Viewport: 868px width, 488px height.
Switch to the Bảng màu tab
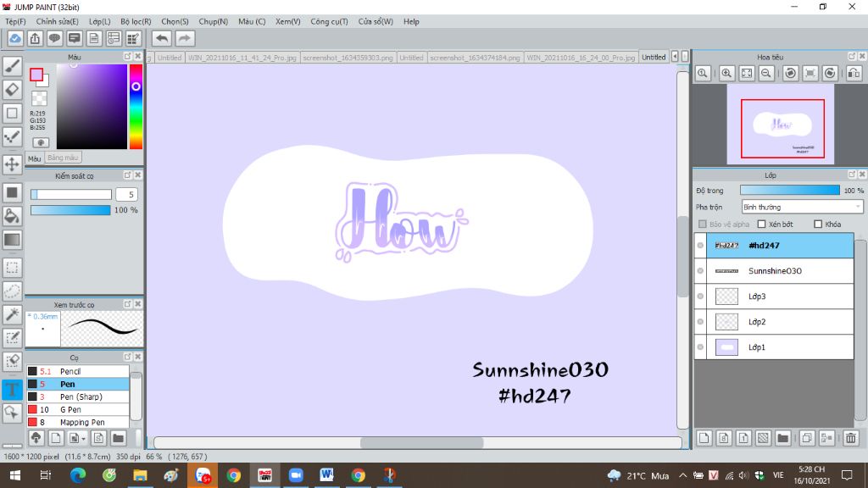(63, 158)
